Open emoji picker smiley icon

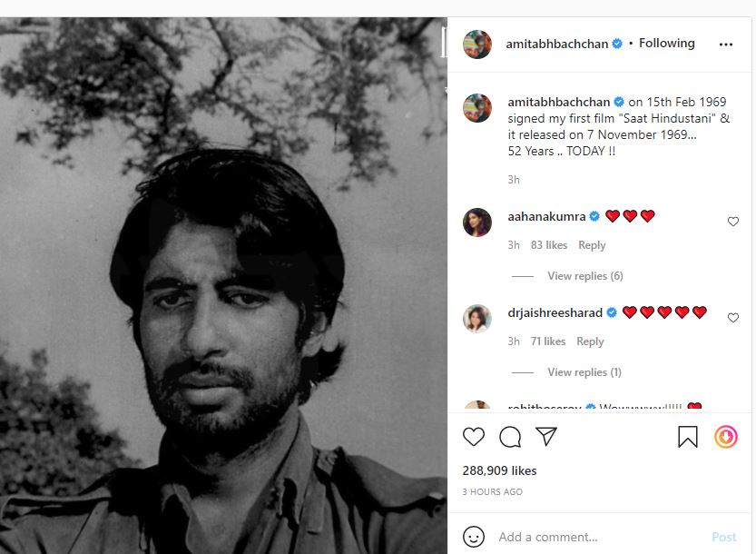click(474, 537)
